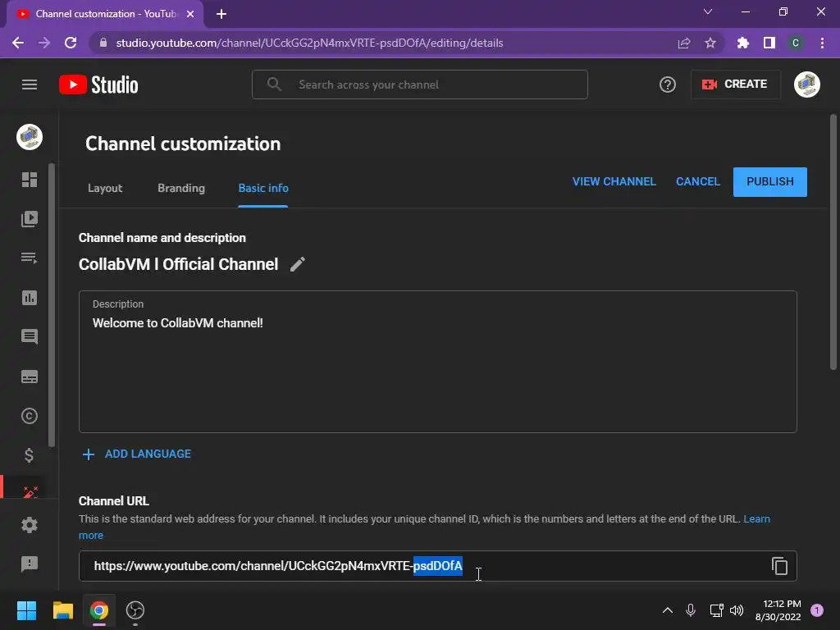Click ADD LANGUAGE
840x630 pixels.
click(x=148, y=454)
